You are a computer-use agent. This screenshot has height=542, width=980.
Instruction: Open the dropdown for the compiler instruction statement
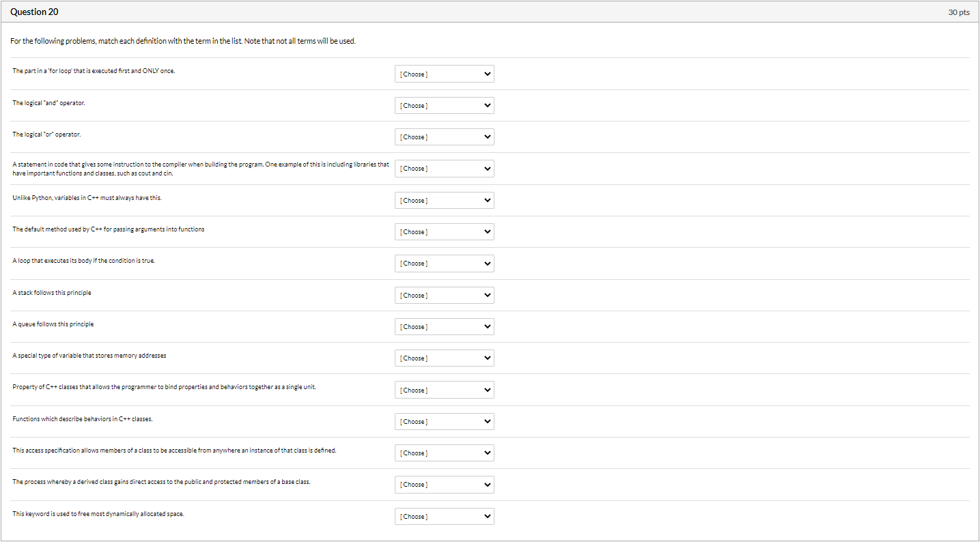click(x=445, y=169)
